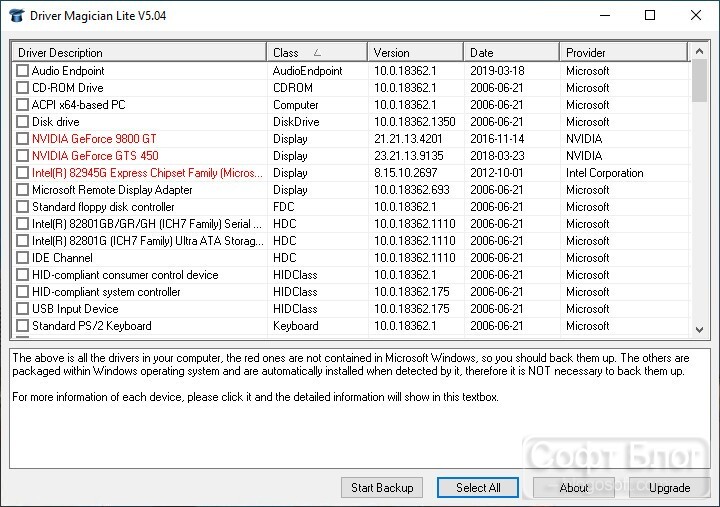Select the NVIDIA GeForce 9800 GT row text
Viewport: 720px width, 507px height.
tap(94, 139)
